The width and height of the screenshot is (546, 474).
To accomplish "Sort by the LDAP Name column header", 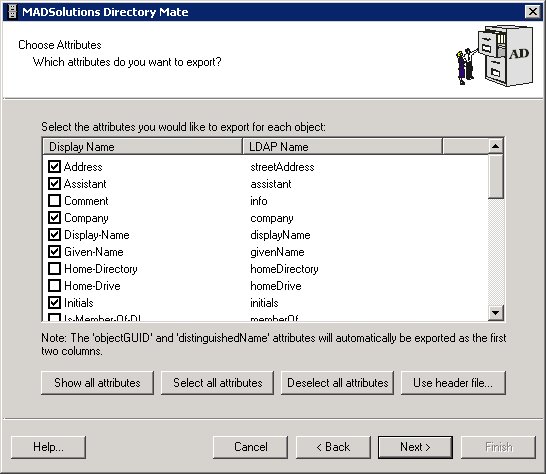I will [343, 147].
